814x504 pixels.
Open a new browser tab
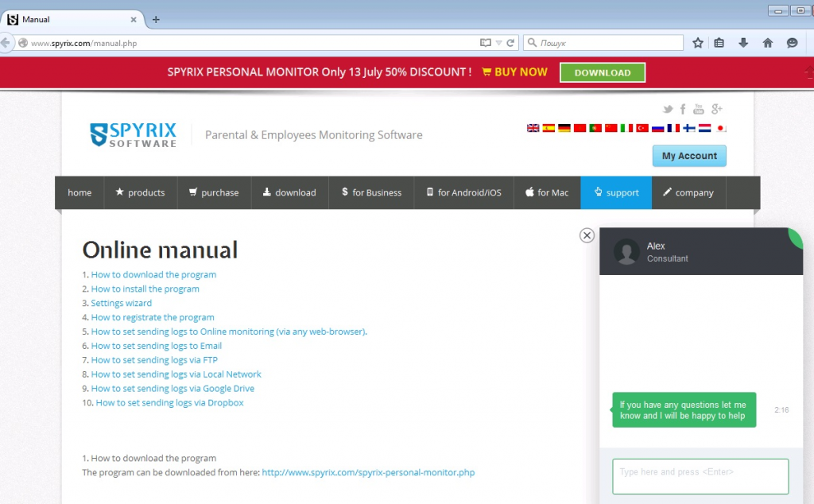coord(156,19)
